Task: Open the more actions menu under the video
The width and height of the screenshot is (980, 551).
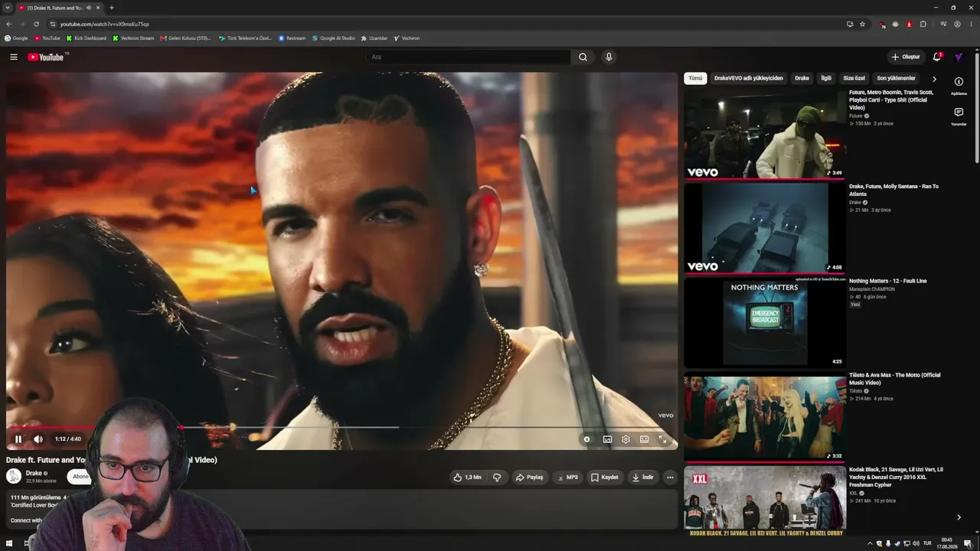Action: [x=670, y=478]
